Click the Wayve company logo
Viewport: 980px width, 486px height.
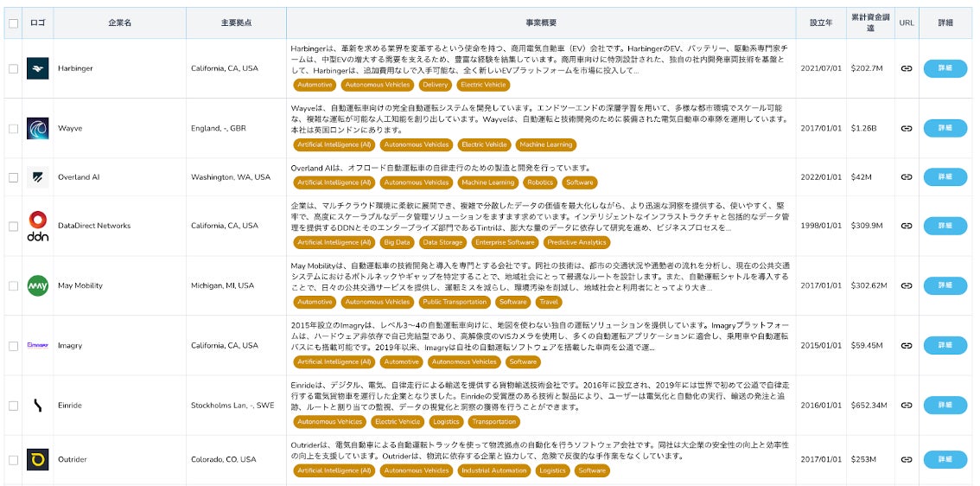(37, 128)
